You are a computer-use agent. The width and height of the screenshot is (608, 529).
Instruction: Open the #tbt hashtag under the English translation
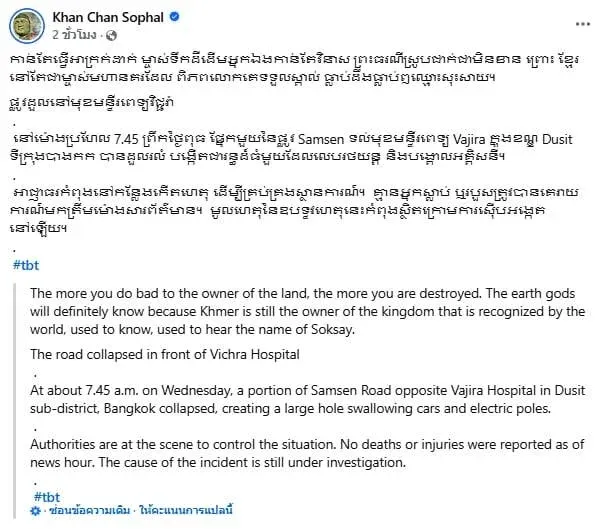coord(47,497)
